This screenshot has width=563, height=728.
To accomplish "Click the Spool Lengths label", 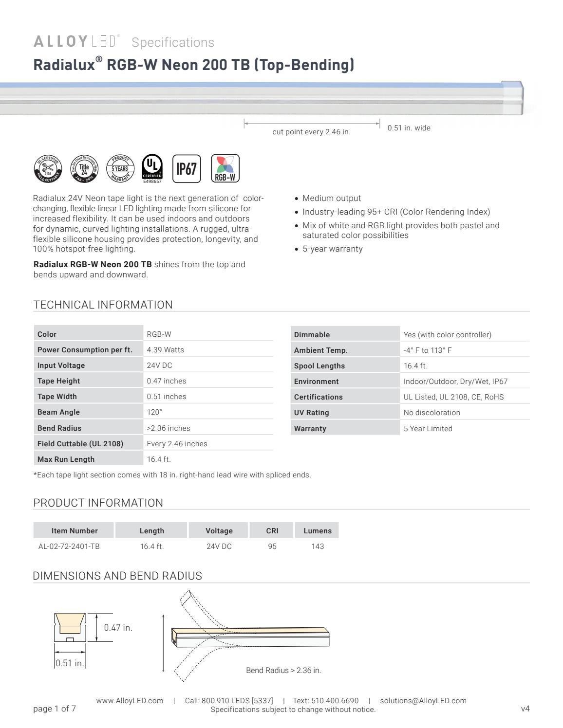I will (319, 366).
